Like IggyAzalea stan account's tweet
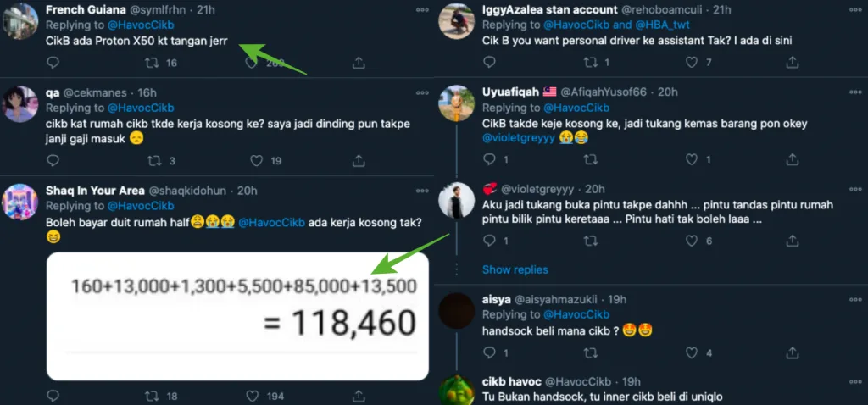This screenshot has height=405, width=868. tap(691, 63)
